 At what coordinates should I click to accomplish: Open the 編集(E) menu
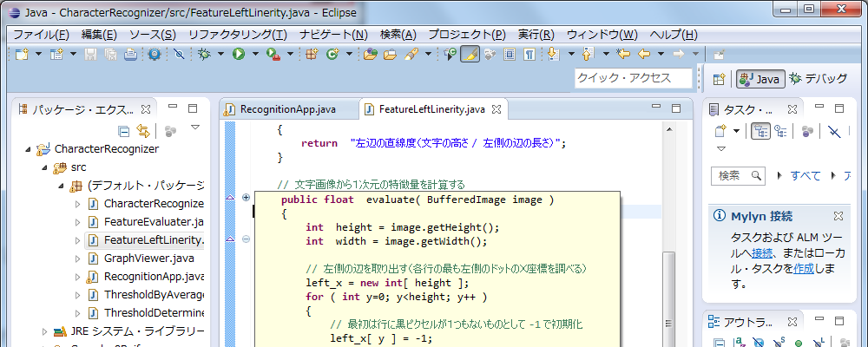tap(99, 35)
